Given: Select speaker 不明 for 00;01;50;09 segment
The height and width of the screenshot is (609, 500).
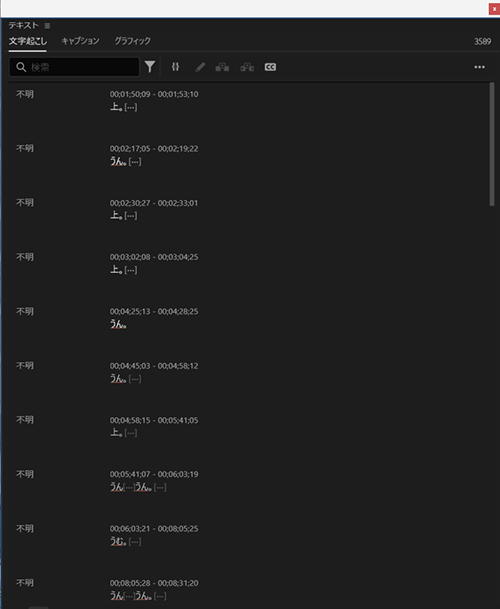Looking at the screenshot, I should 25,94.
